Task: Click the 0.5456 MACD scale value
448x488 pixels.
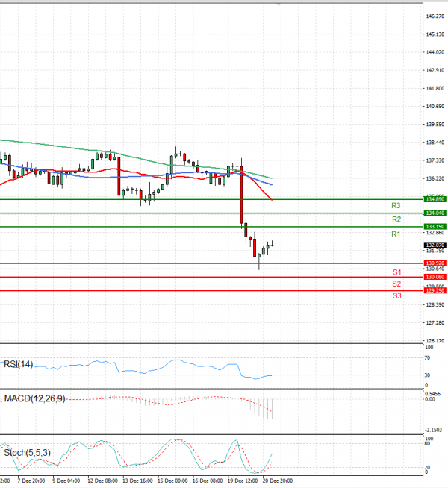Action: click(x=433, y=394)
